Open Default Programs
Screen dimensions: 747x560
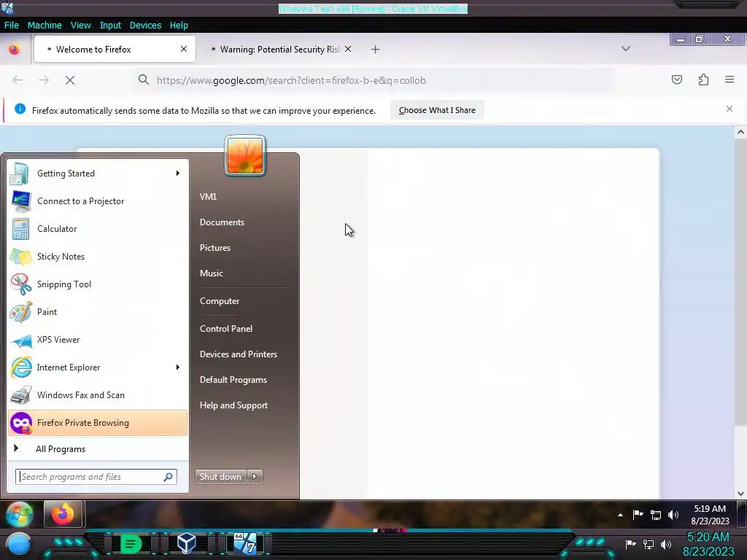[x=233, y=380]
